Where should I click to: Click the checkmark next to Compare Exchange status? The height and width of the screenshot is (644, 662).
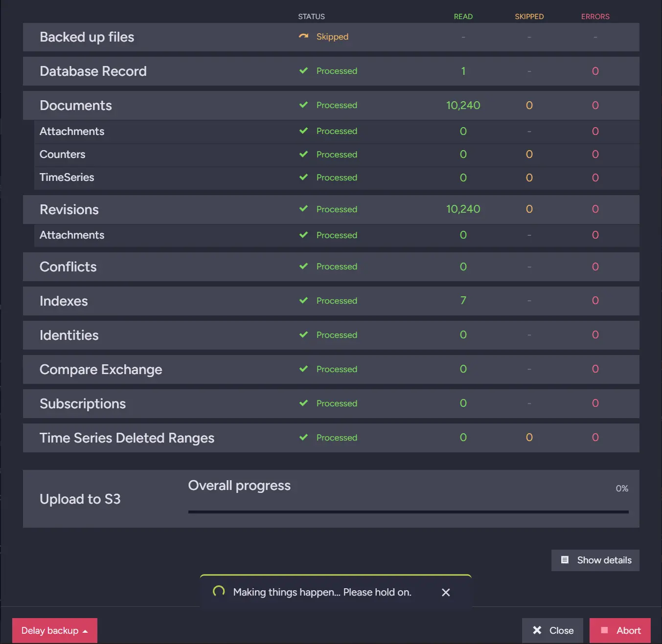click(x=303, y=369)
